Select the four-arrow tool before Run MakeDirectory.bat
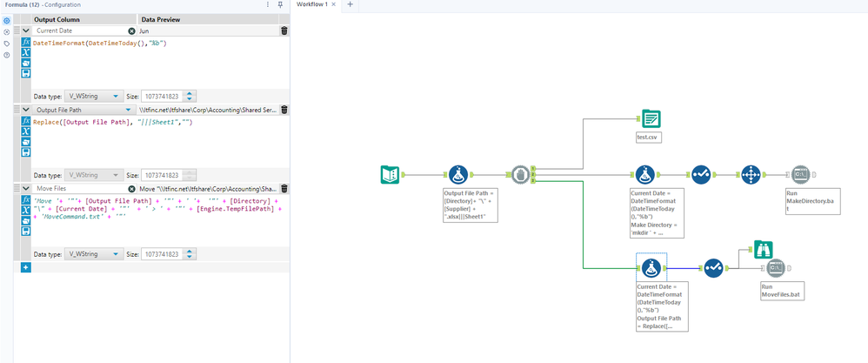The image size is (868, 363). click(751, 175)
